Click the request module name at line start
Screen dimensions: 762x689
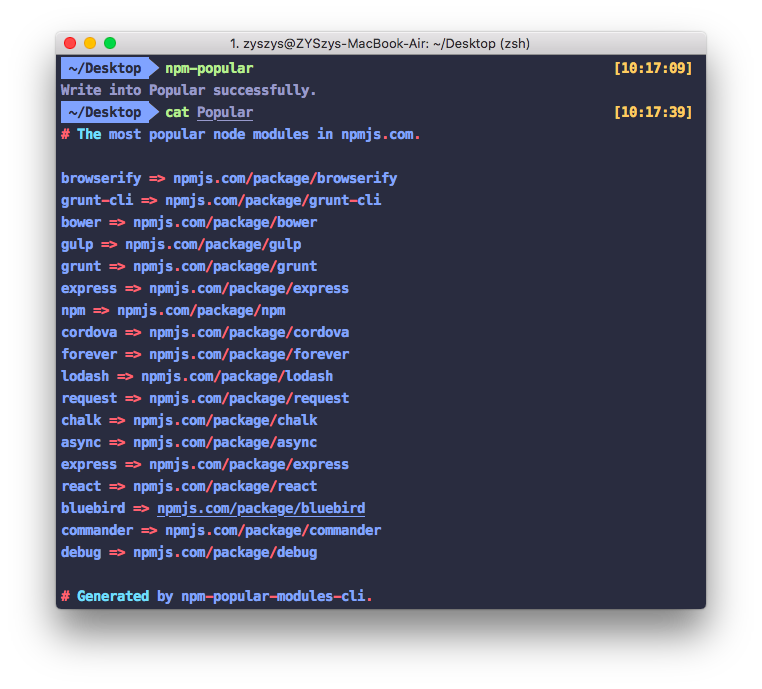point(89,398)
